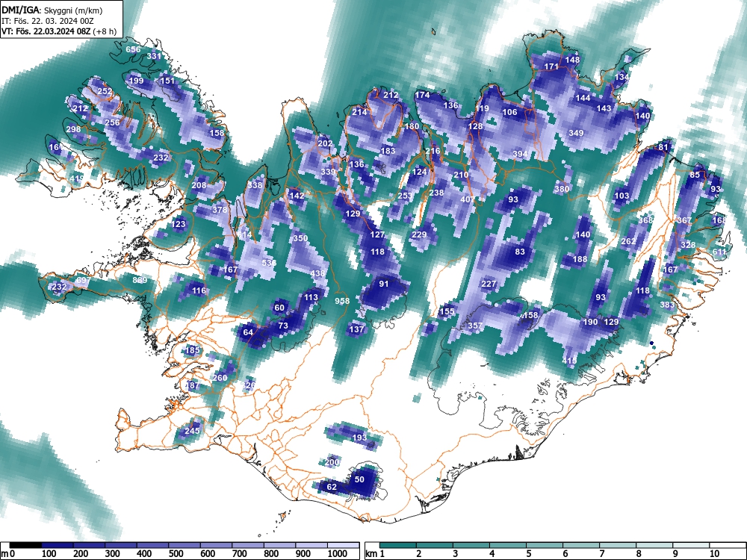
Task: Click the visibility value 256 on the map
Action: click(112, 122)
